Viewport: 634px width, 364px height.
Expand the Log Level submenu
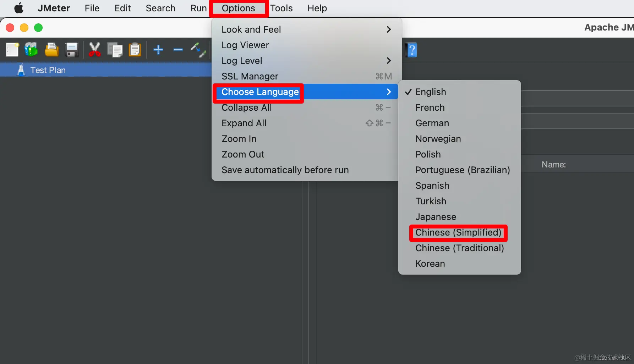306,61
